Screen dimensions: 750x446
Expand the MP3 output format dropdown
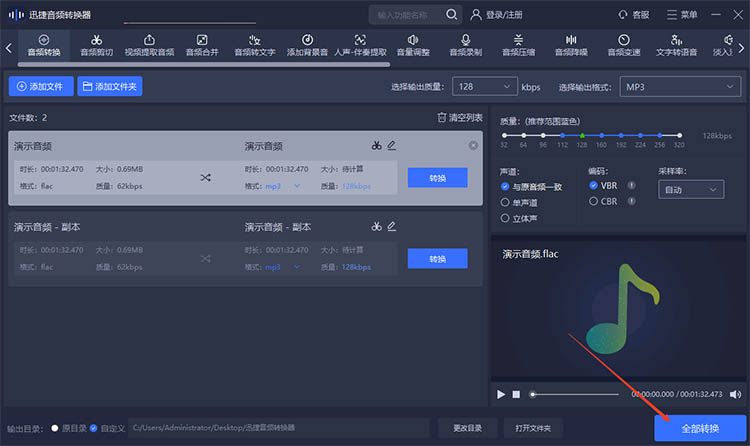click(x=680, y=87)
